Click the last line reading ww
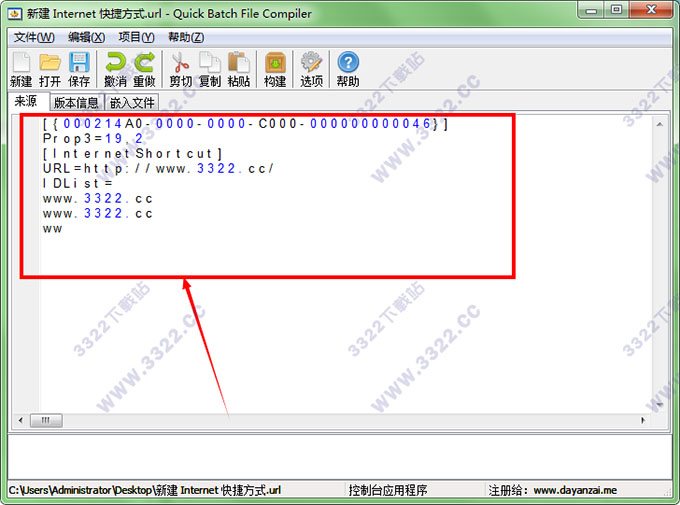 coord(52,229)
